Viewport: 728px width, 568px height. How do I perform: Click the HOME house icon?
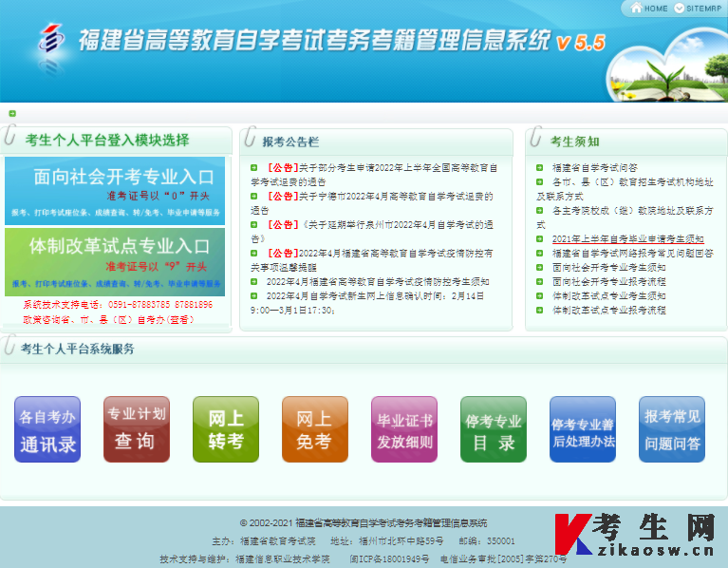click(636, 8)
